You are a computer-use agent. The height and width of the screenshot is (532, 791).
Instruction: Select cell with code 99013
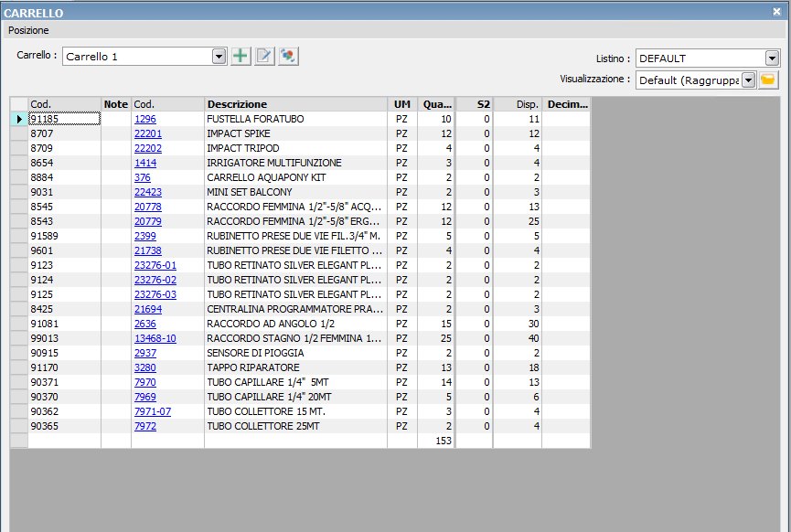65,338
